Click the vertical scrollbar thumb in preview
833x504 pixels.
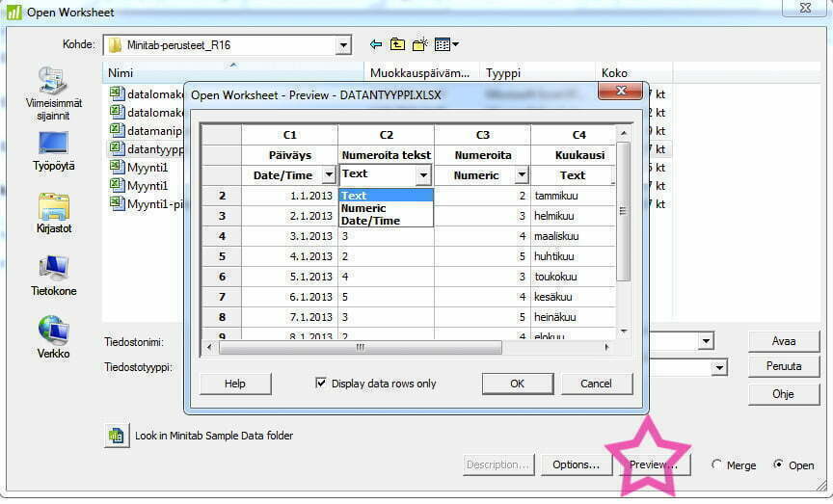click(x=623, y=211)
